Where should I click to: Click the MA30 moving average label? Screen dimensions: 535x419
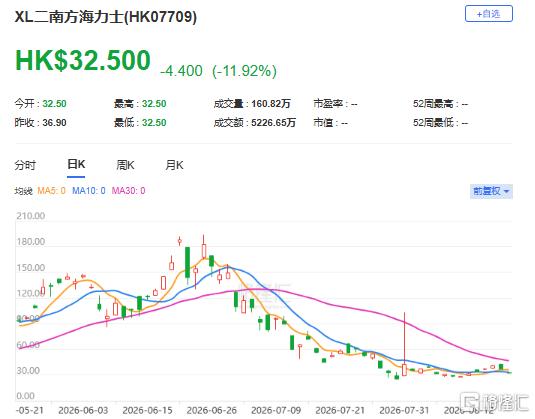[129, 191]
